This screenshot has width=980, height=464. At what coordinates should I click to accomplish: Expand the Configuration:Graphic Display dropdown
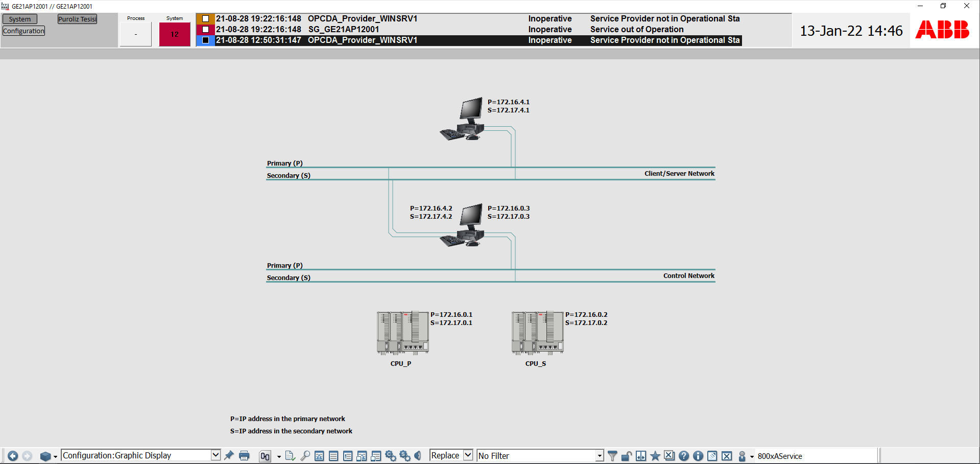[216, 455]
